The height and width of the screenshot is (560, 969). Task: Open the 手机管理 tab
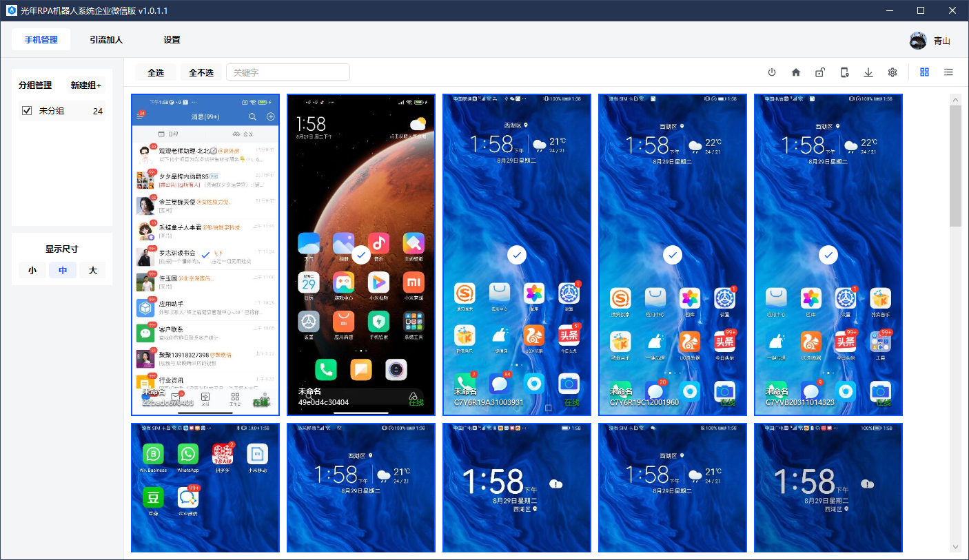point(41,40)
